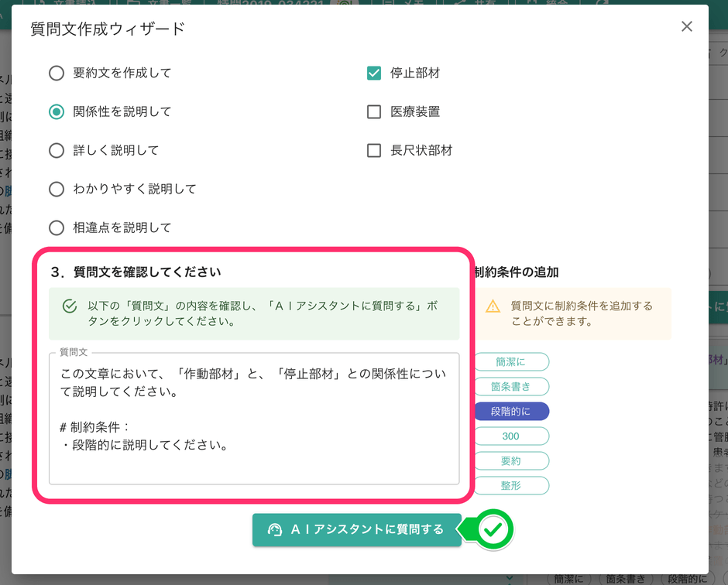The width and height of the screenshot is (728, 585).
Task: Click the 共有 share icon at the top
Action: coord(458,4)
